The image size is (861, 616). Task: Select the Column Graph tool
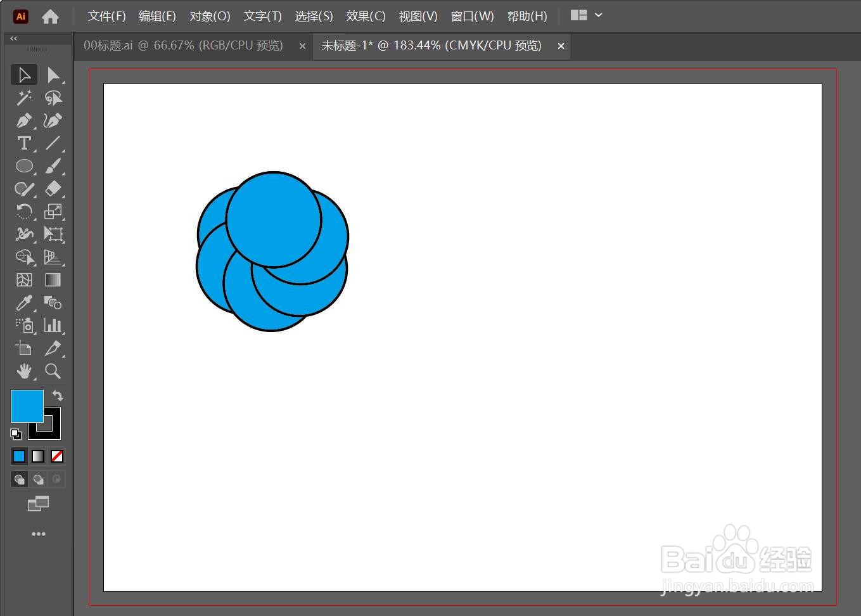tap(53, 326)
